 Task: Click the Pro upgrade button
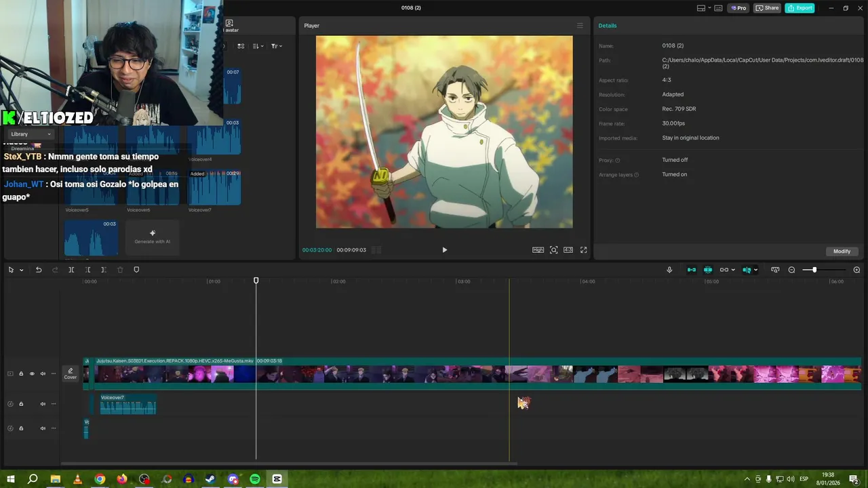point(738,8)
